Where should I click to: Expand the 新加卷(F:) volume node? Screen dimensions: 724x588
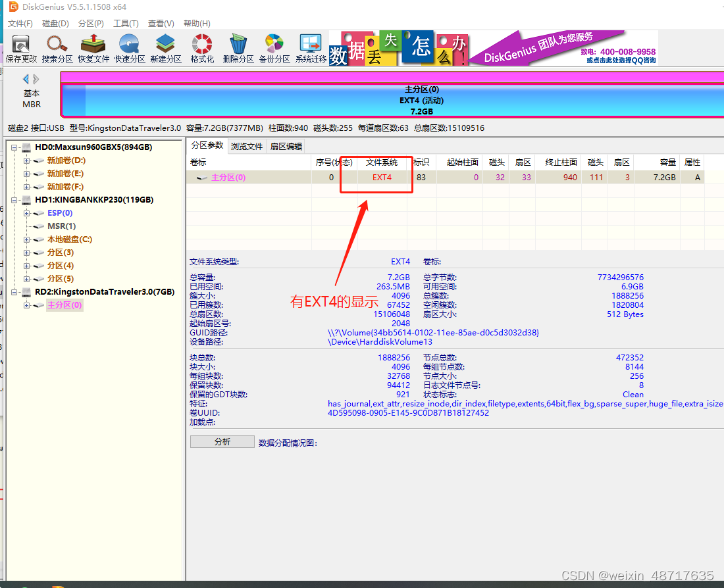click(27, 187)
